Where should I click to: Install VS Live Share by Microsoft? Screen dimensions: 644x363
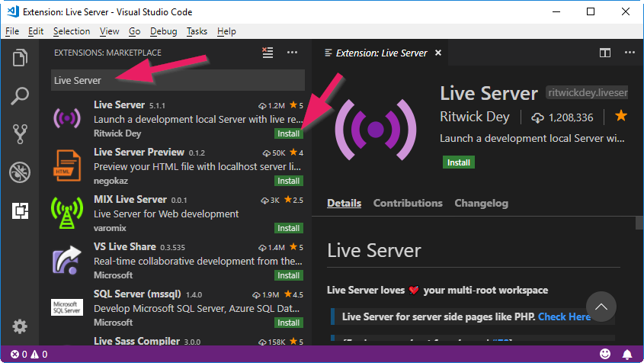[288, 275]
